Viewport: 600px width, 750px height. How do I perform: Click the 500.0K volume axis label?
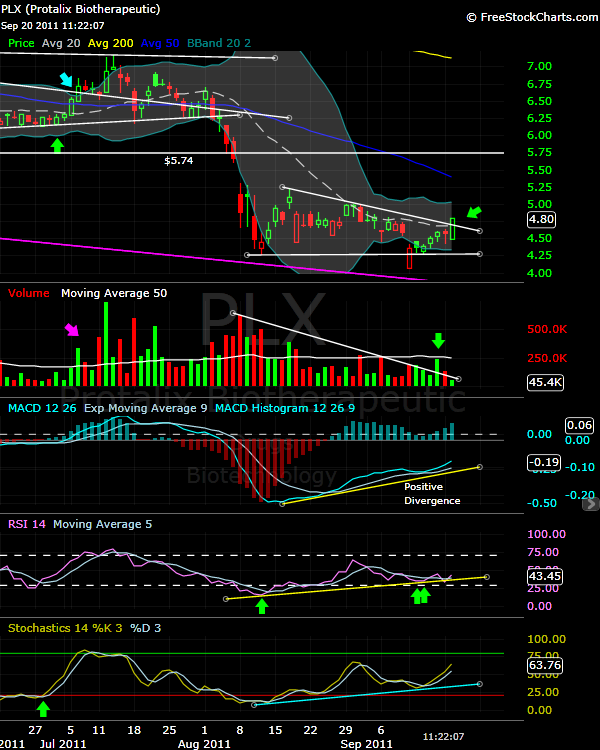[x=547, y=330]
